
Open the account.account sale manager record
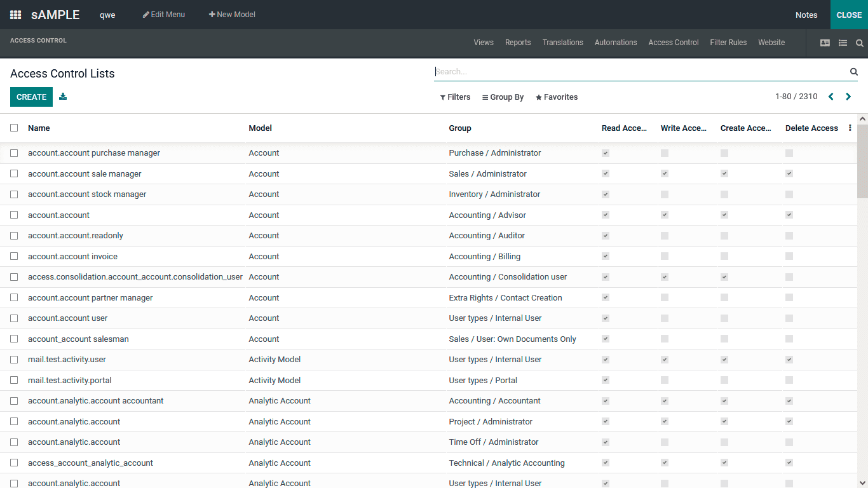point(84,173)
